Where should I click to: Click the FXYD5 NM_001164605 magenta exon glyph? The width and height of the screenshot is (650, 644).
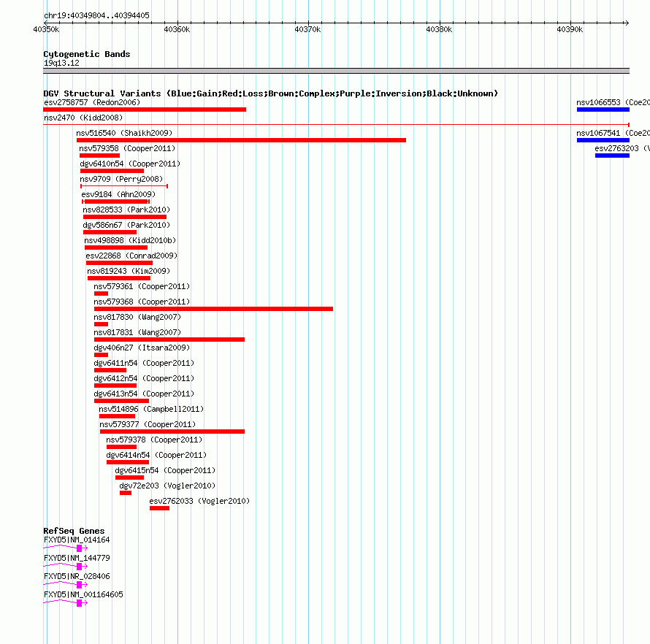[x=79, y=603]
